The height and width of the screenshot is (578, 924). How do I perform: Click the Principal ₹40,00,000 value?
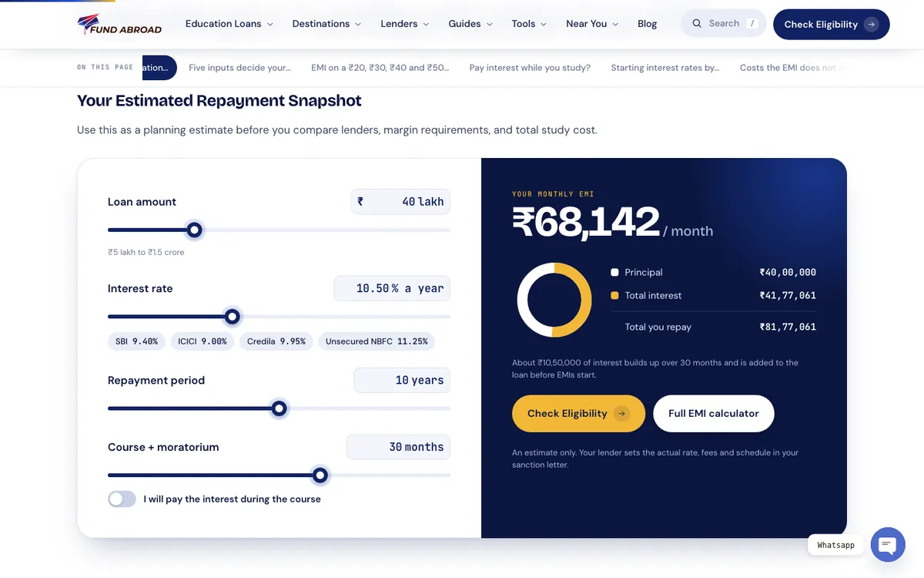(788, 272)
